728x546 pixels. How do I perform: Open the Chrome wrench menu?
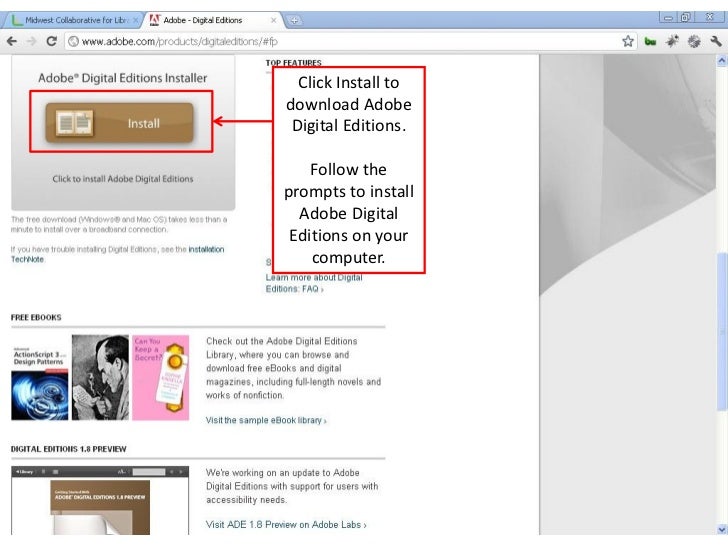715,41
